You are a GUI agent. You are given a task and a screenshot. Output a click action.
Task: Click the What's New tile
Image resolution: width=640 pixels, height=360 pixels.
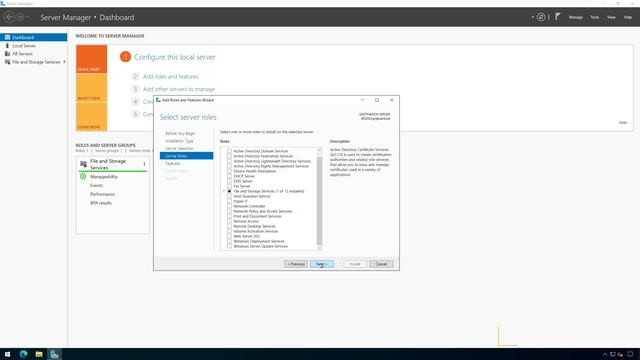91,88
